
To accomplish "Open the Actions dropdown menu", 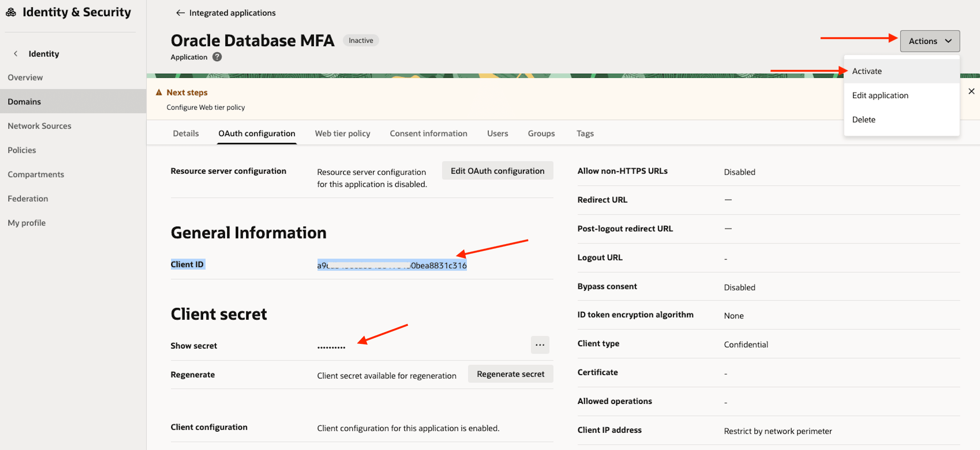I will point(930,41).
